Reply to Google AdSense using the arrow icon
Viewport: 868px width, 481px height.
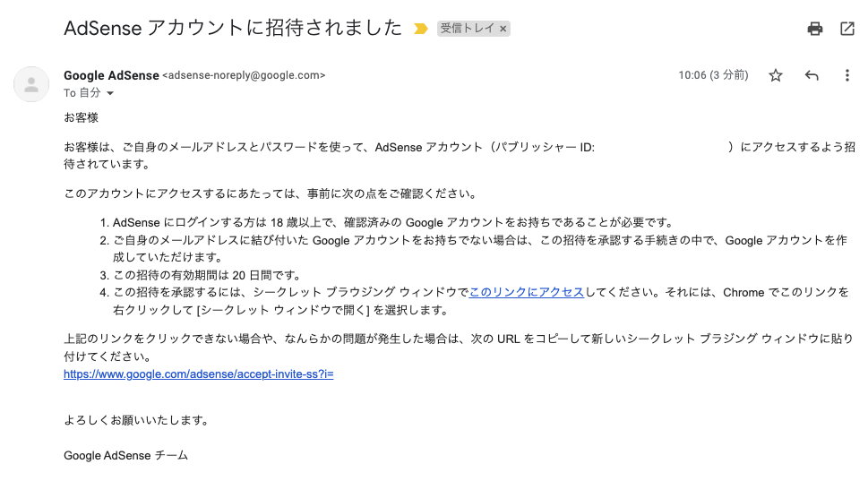812,75
